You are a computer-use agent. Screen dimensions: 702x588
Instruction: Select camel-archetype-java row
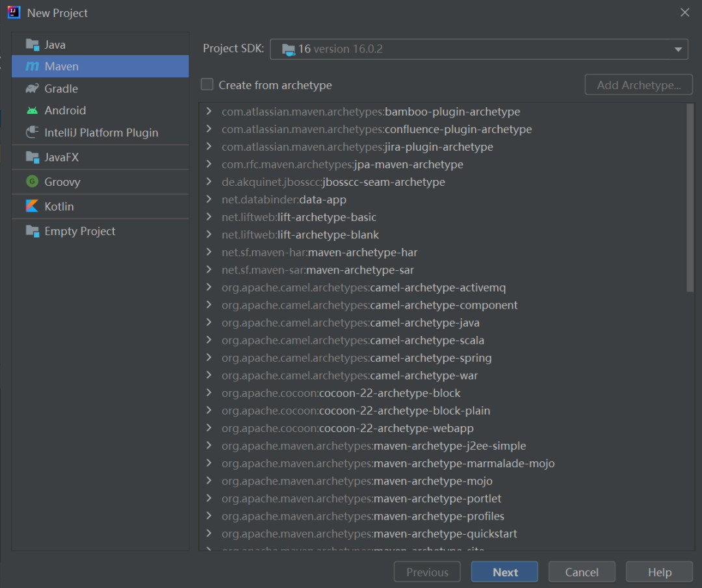coord(443,323)
